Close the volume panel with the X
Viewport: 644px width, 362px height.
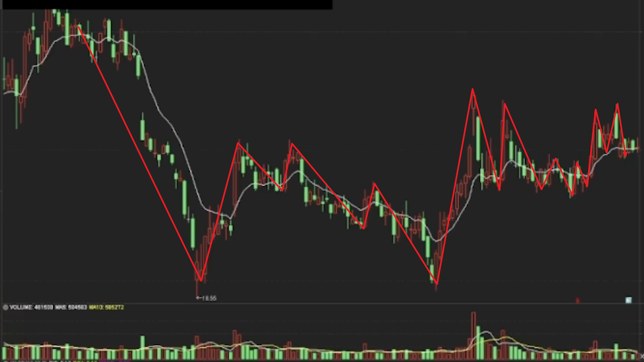pyautogui.click(x=641, y=356)
